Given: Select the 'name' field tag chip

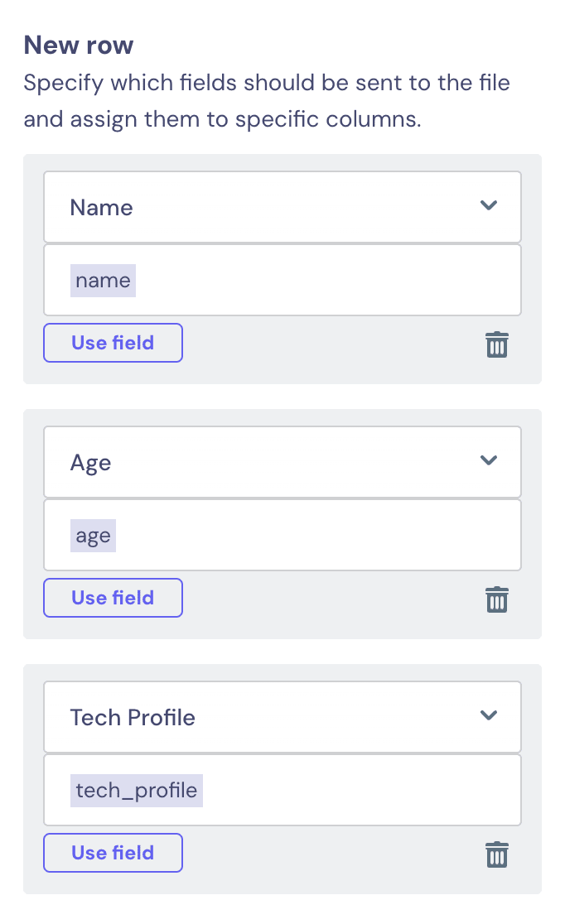Looking at the screenshot, I should pyautogui.click(x=104, y=281).
